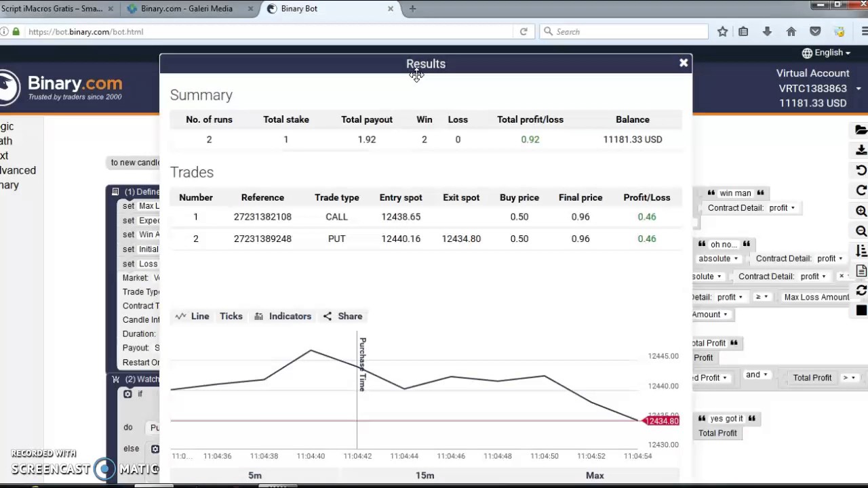Open the Firefox bookmarks list icon
Image resolution: width=868 pixels, height=488 pixels.
pyautogui.click(x=743, y=31)
